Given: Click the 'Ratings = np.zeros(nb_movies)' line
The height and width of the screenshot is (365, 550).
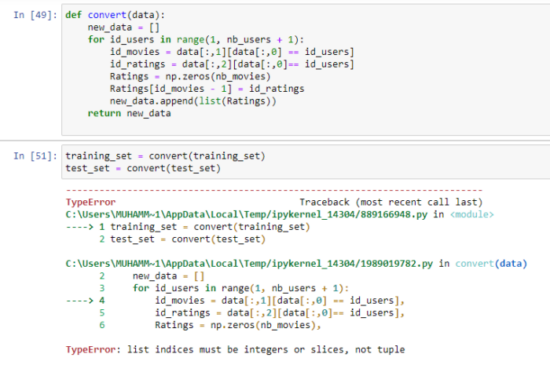Looking at the screenshot, I should [x=190, y=76].
